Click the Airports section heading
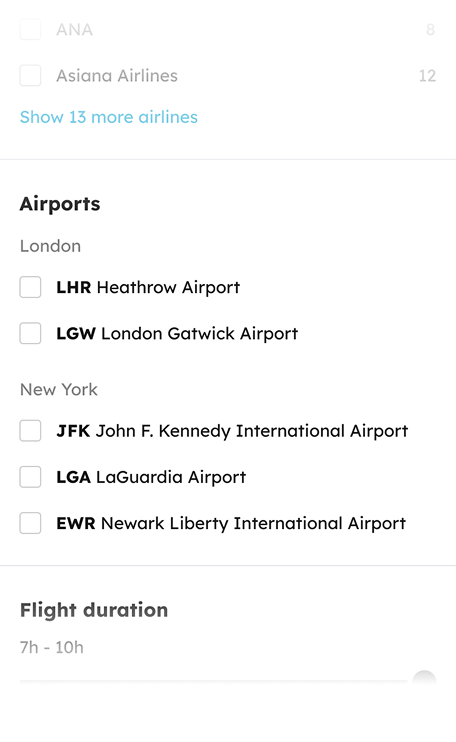 point(60,204)
